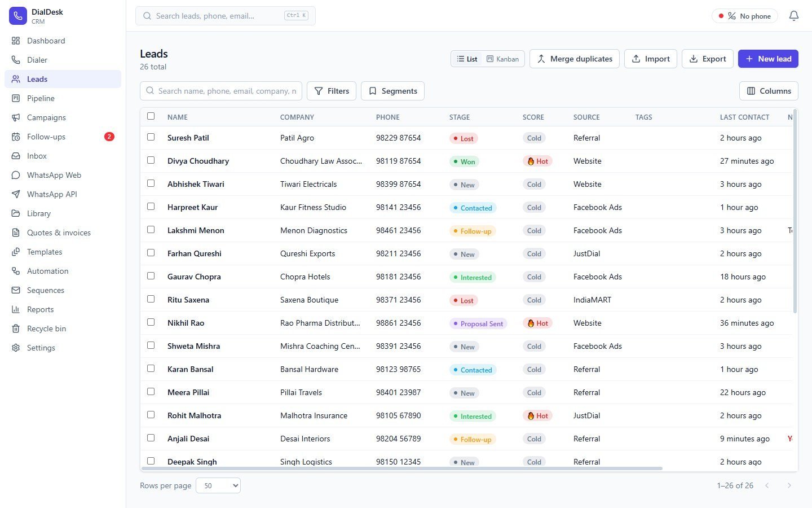This screenshot has height=508, width=812.
Task: Click the Follow-ups badge showing 2
Action: 109,137
